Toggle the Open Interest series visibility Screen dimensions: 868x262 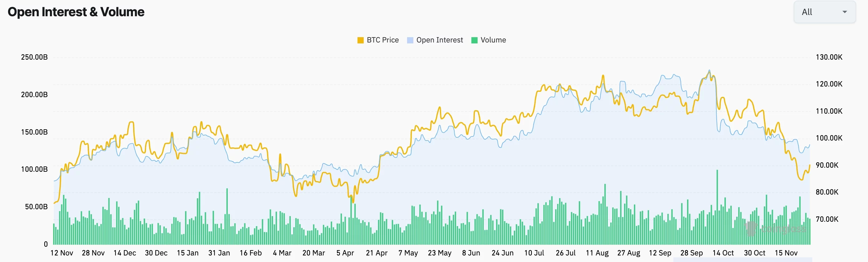point(440,40)
